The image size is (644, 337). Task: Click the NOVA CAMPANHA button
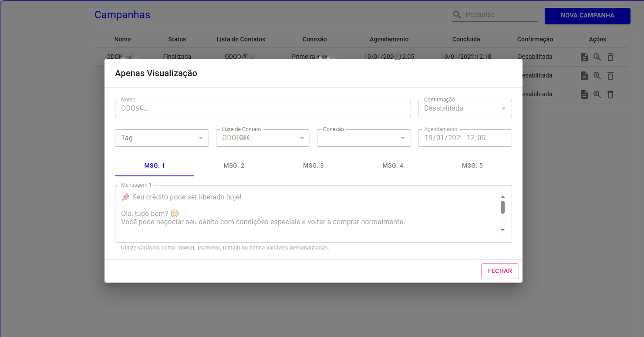[587, 16]
